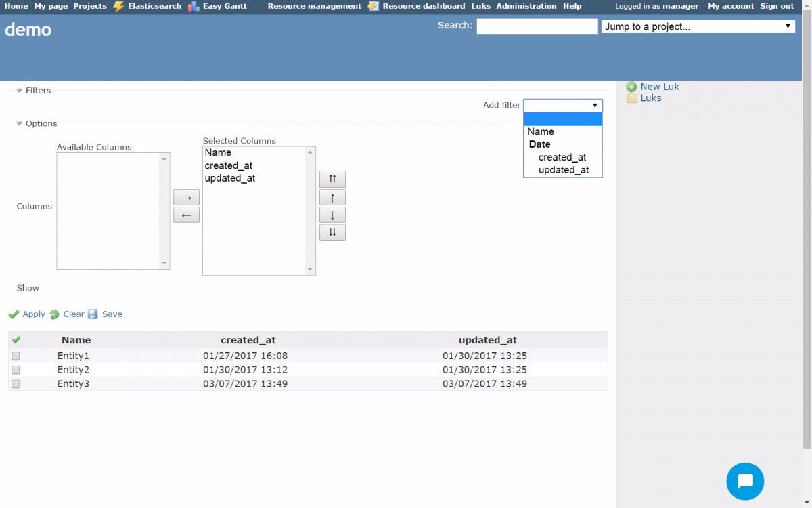Click the Luks folder icon
The width and height of the screenshot is (812, 508).
(x=632, y=98)
